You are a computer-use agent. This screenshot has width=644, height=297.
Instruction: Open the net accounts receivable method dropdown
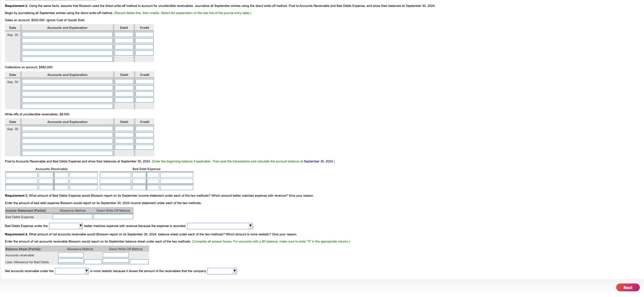coord(71,271)
